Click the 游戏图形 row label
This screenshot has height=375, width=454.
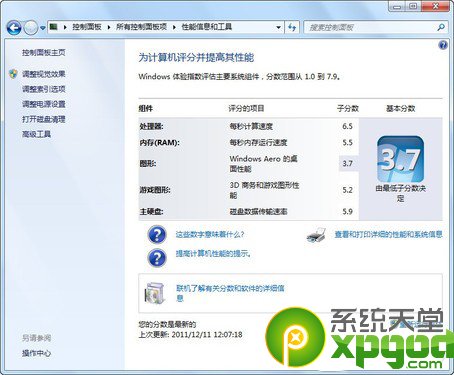point(155,190)
